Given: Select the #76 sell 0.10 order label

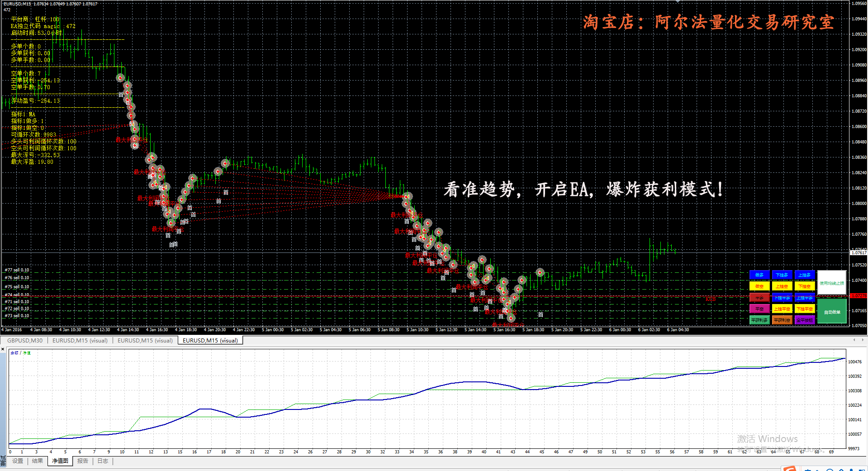Looking at the screenshot, I should tap(17, 278).
